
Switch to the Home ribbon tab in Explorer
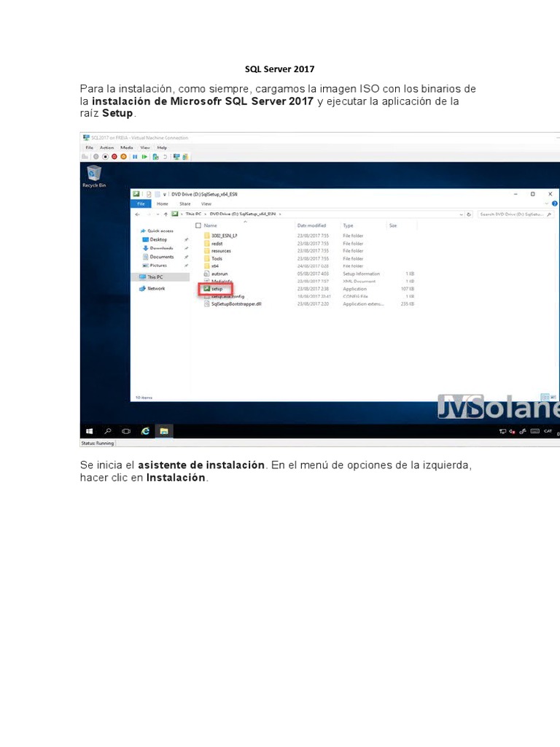point(163,204)
